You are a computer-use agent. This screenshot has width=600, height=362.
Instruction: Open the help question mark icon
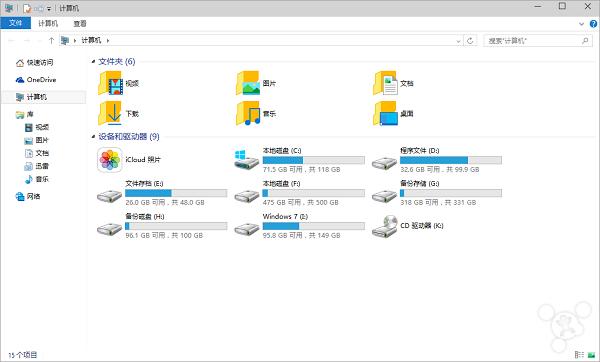point(593,24)
